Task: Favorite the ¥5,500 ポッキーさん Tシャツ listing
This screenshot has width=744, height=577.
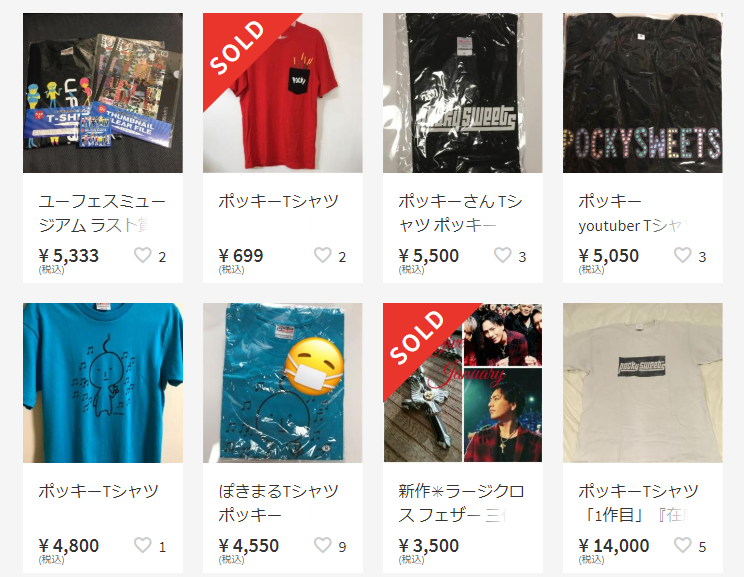Action: coord(502,255)
